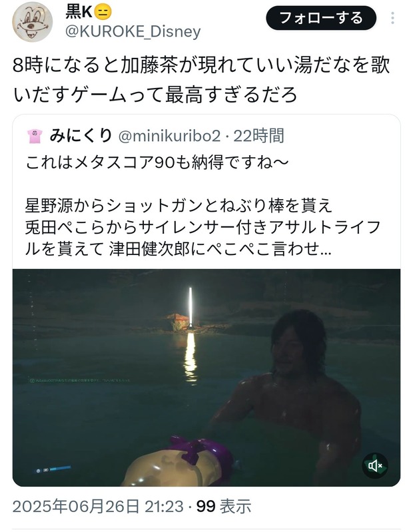Open the 2025年06月26日 21:23 post timestamp

pyautogui.click(x=98, y=507)
